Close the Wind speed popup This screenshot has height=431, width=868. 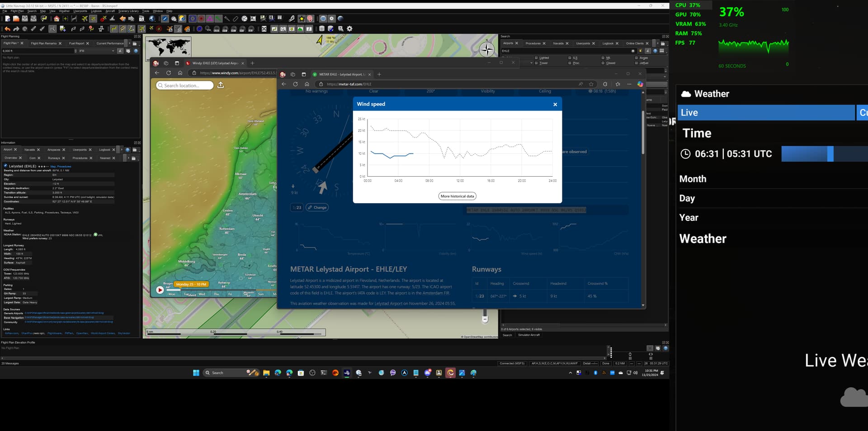555,104
